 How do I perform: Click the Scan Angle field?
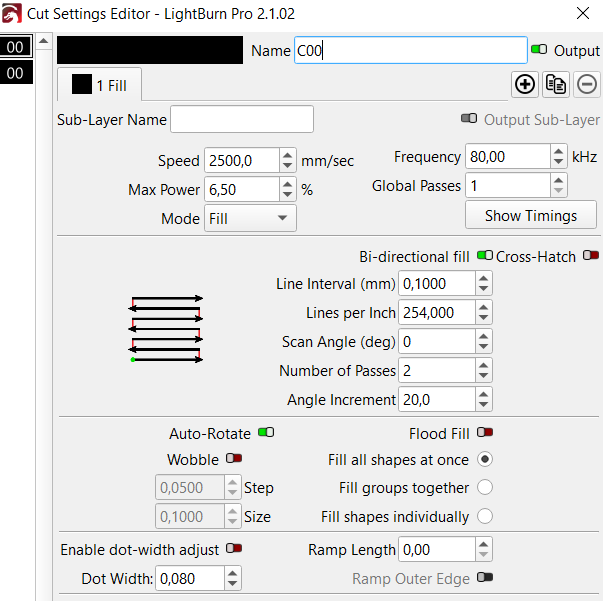click(437, 341)
